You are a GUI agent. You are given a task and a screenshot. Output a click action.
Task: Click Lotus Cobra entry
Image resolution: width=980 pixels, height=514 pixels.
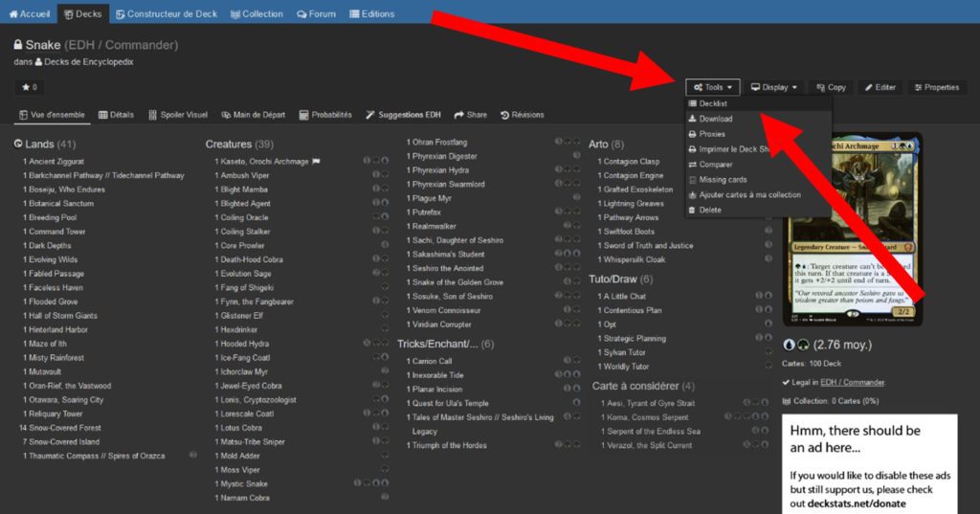pyautogui.click(x=241, y=428)
